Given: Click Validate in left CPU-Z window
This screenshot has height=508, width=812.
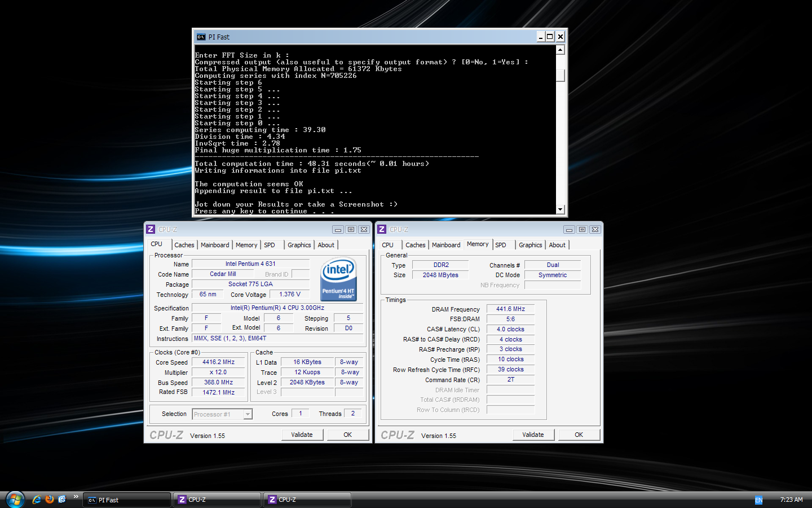Looking at the screenshot, I should click(x=302, y=435).
